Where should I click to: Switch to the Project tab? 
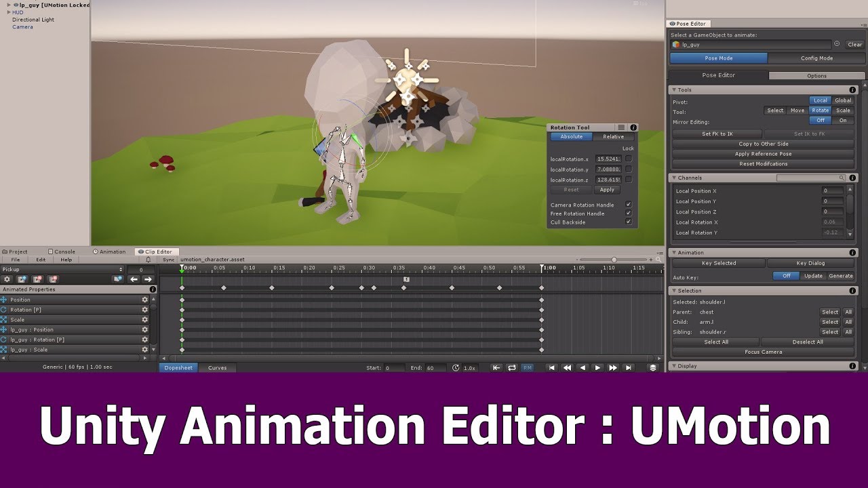coord(15,251)
